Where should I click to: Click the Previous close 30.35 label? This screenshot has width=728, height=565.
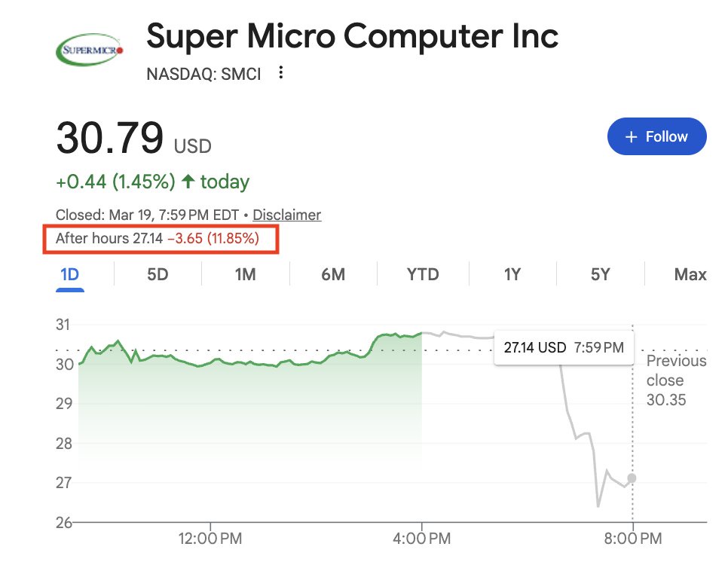(x=676, y=380)
